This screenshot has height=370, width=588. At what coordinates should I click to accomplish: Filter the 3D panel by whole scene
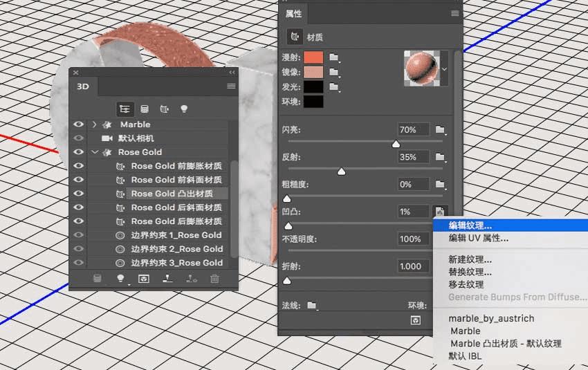[125, 109]
